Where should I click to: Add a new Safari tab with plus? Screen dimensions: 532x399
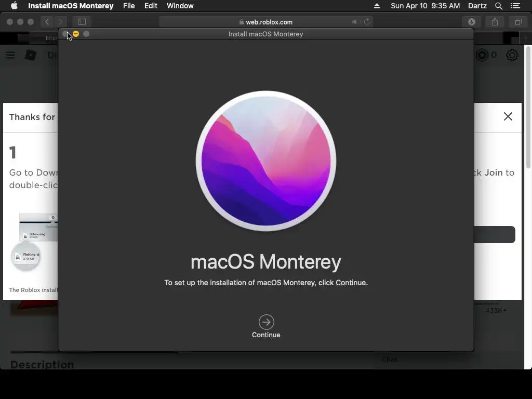[525, 38]
